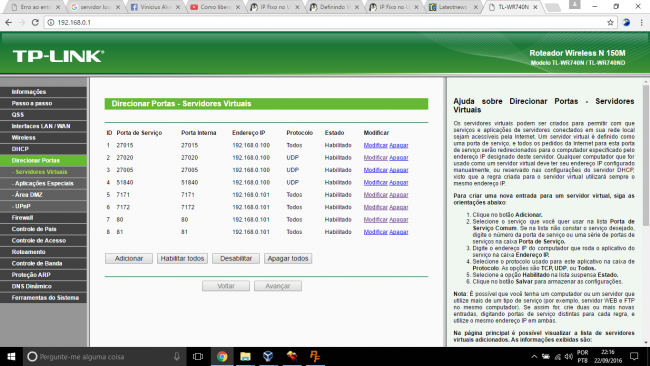The height and width of the screenshot is (366, 650).
Task: Click the Desabilitar button
Action: (236, 259)
